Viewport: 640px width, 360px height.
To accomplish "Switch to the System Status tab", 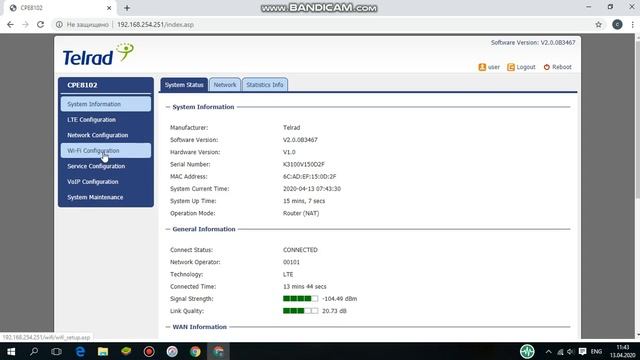I will [x=184, y=84].
